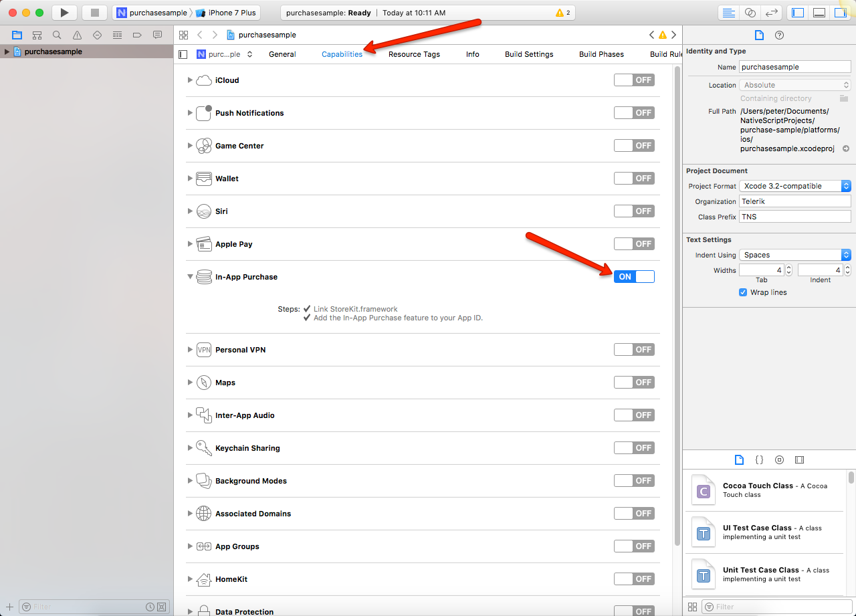
Task: Hide the Navigator pane
Action: click(x=797, y=13)
